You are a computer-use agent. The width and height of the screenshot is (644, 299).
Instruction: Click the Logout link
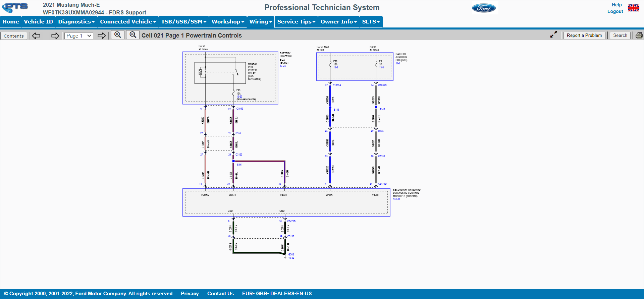(x=615, y=11)
